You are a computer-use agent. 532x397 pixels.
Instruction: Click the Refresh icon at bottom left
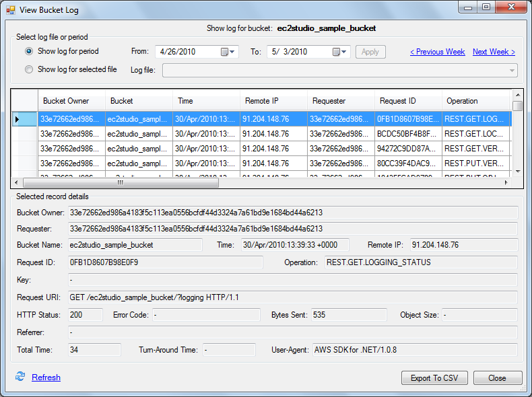(x=20, y=376)
